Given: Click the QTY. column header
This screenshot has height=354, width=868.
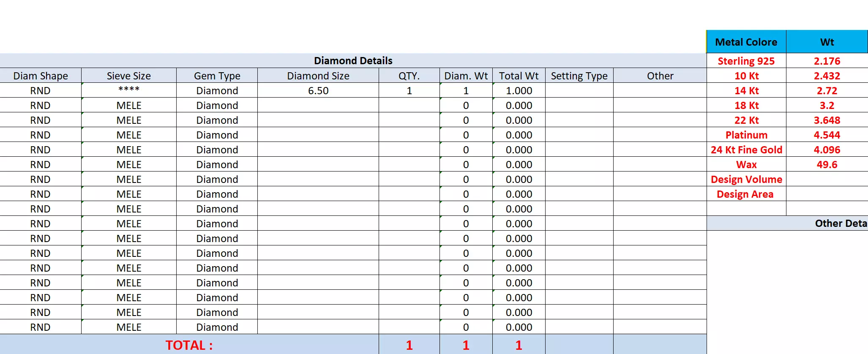Looking at the screenshot, I should [409, 76].
